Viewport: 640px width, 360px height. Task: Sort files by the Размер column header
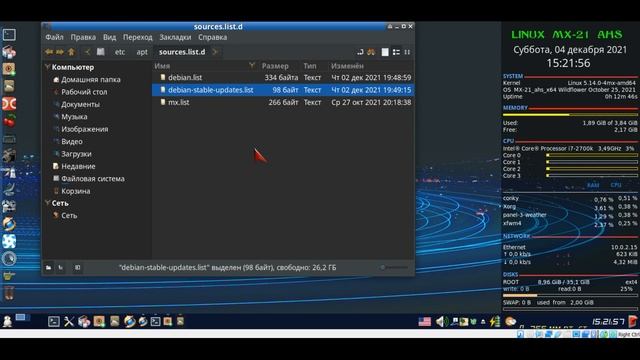click(x=275, y=66)
